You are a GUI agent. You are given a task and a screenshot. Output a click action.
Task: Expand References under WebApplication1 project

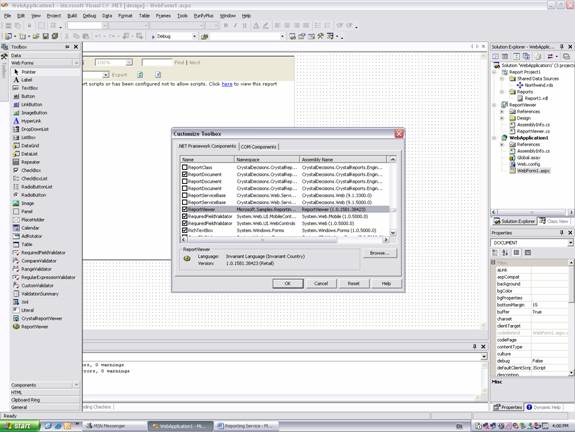502,144
